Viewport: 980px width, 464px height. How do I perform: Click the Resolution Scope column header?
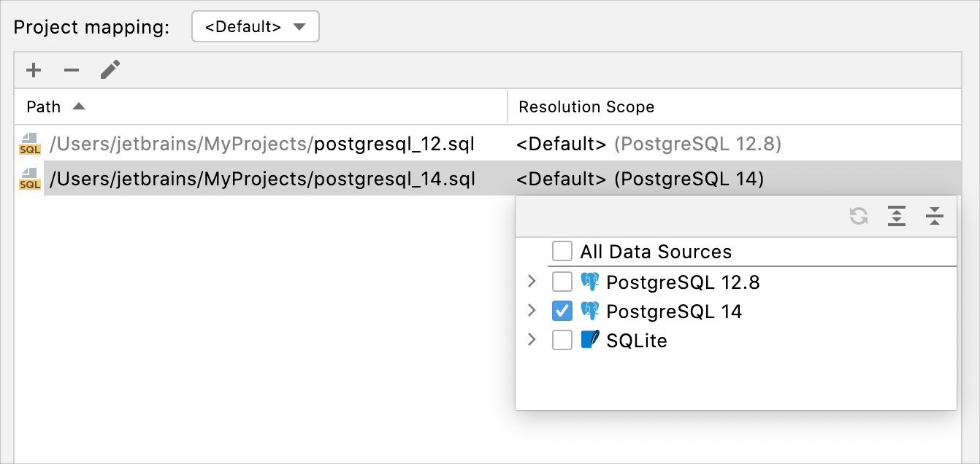[x=586, y=107]
